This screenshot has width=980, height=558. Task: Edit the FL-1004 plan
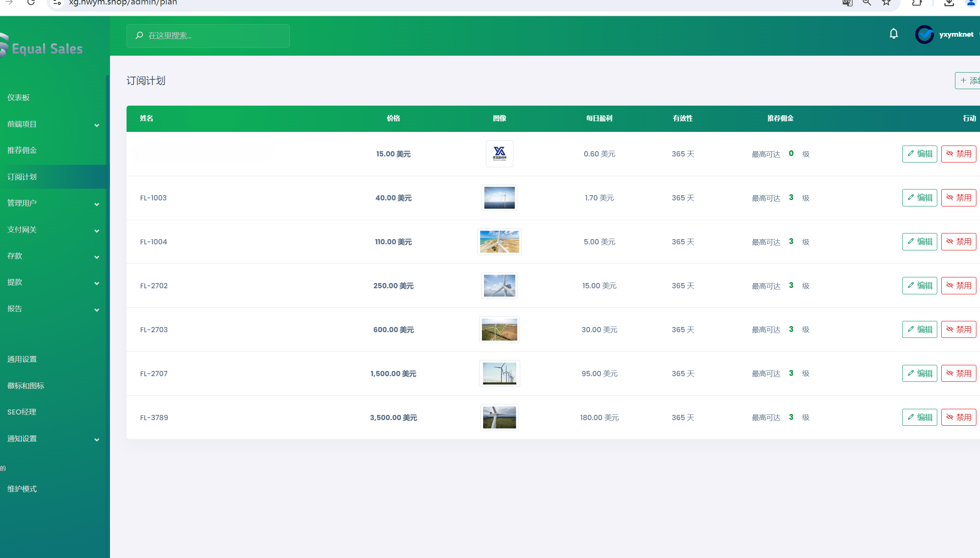point(919,242)
